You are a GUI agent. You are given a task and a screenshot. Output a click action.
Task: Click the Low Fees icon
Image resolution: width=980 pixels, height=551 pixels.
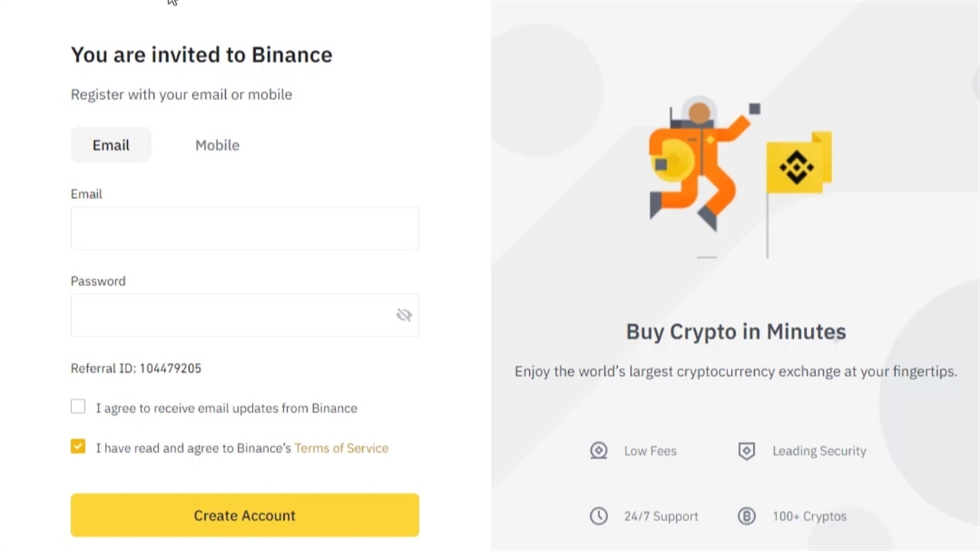click(x=599, y=451)
